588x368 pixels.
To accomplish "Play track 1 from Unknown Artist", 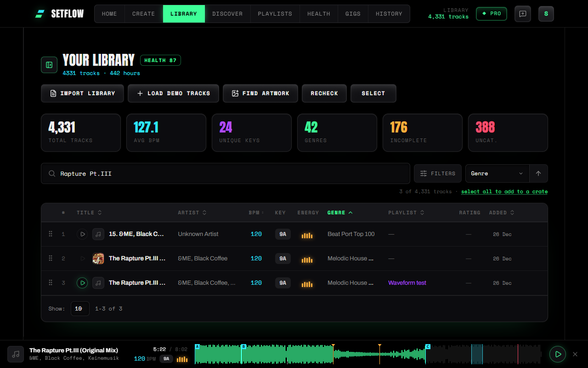I will [x=82, y=234].
